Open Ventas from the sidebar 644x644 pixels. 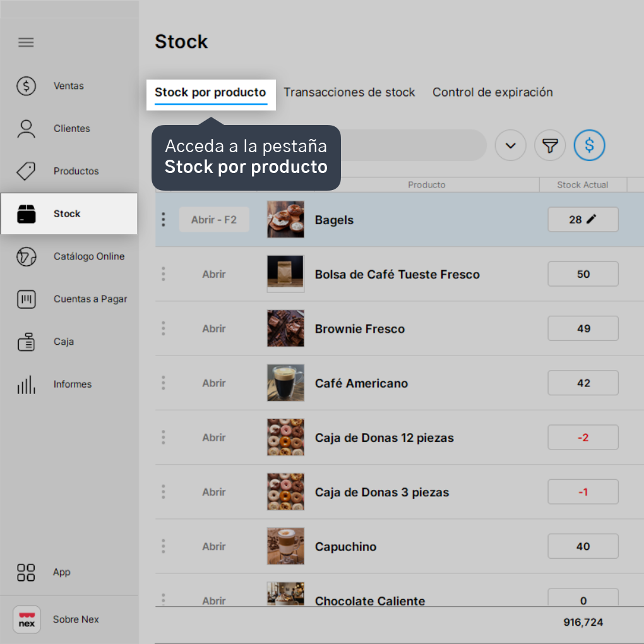(69, 86)
